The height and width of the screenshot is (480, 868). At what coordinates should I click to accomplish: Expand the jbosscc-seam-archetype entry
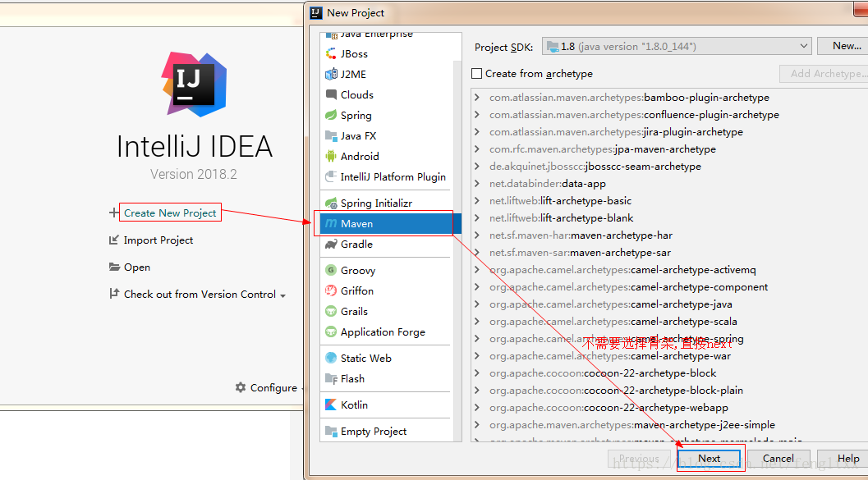[x=477, y=166]
